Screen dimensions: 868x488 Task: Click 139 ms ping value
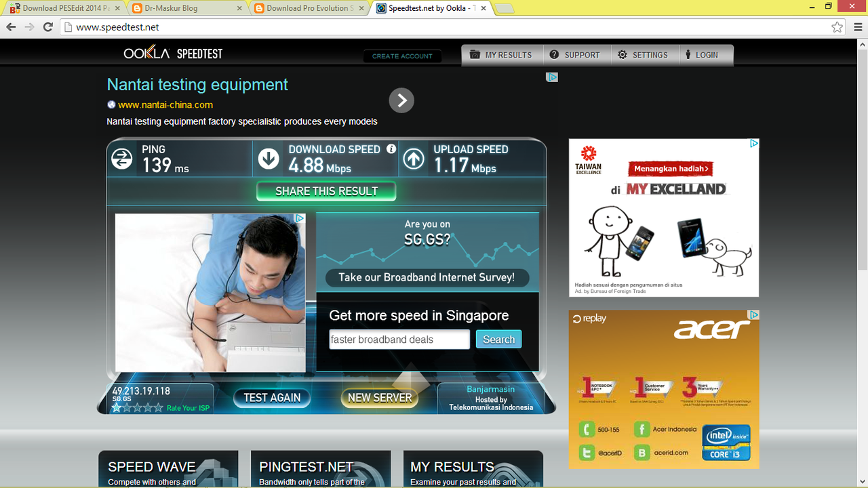click(165, 166)
